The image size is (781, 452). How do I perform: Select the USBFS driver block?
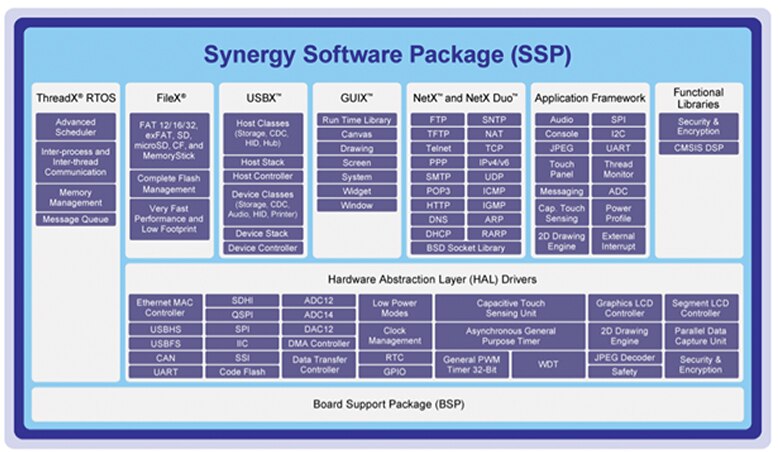[165, 343]
